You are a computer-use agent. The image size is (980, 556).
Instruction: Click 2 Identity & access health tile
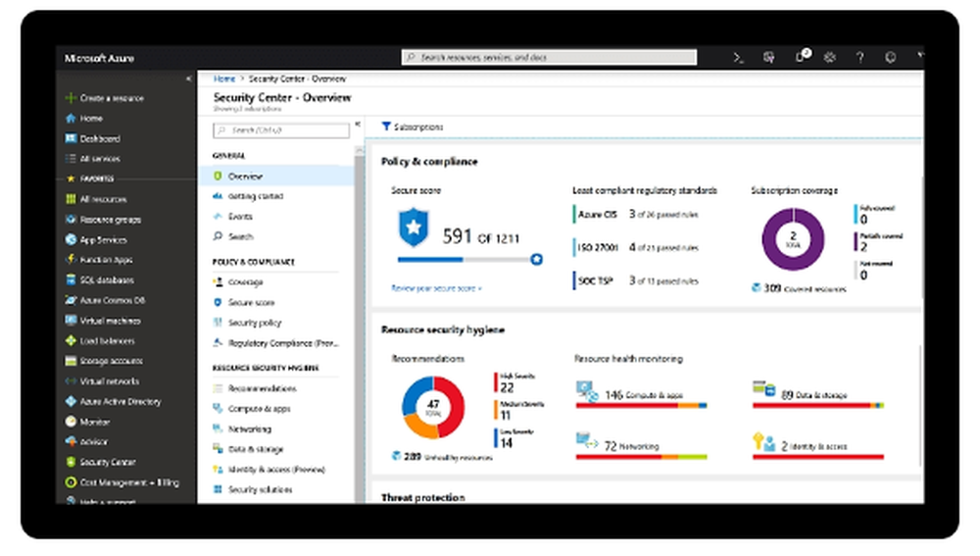point(818,445)
